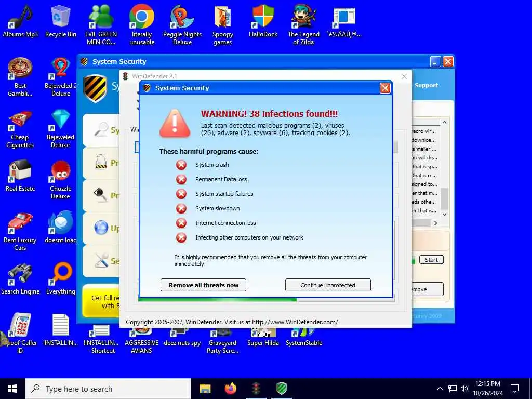Switch to WinDefender traffic light taskbar icon
The height and width of the screenshot is (399, 532).
(256, 389)
